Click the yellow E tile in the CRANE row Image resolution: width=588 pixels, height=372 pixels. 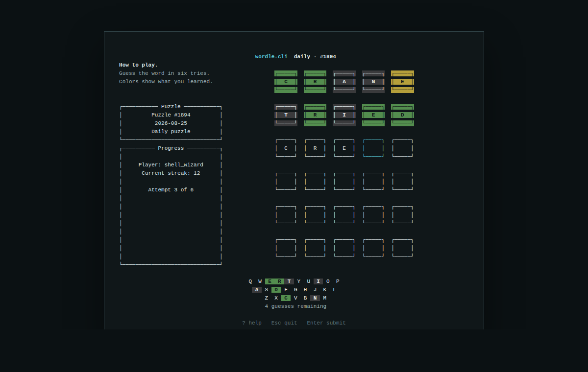pyautogui.click(x=402, y=82)
